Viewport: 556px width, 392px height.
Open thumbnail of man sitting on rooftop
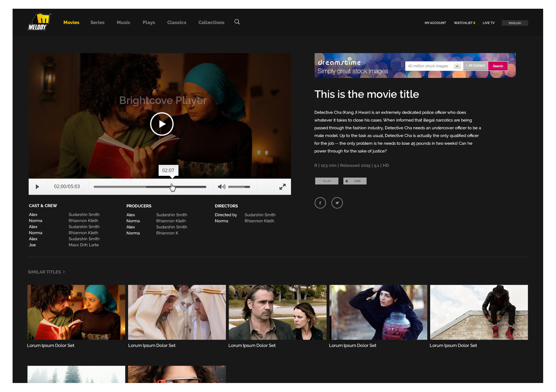coord(479,312)
